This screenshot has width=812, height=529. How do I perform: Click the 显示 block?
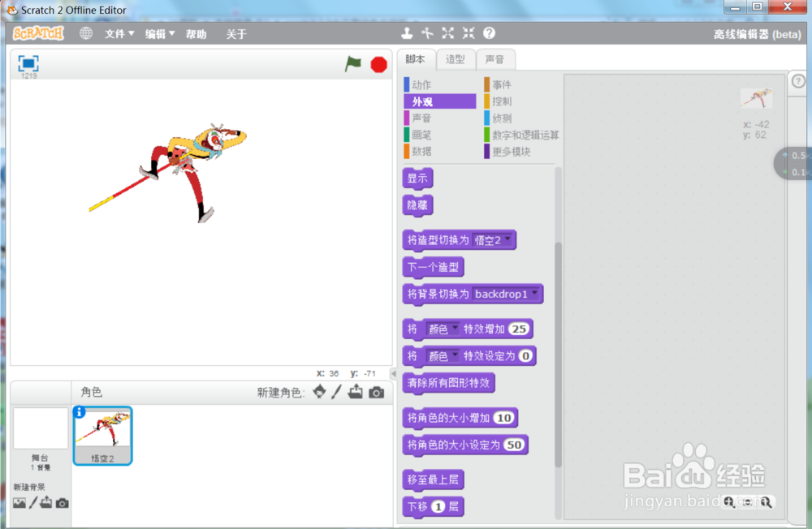tap(417, 178)
